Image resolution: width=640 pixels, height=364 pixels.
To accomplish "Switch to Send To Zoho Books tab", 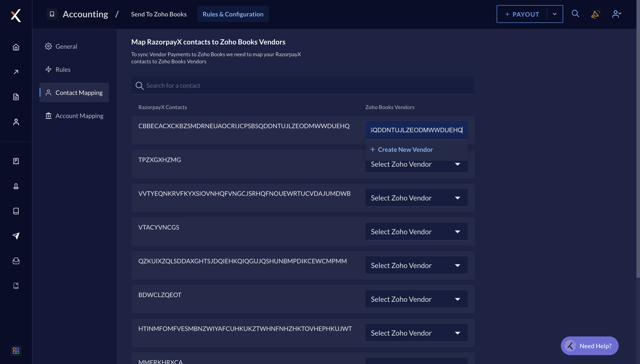I will (159, 14).
